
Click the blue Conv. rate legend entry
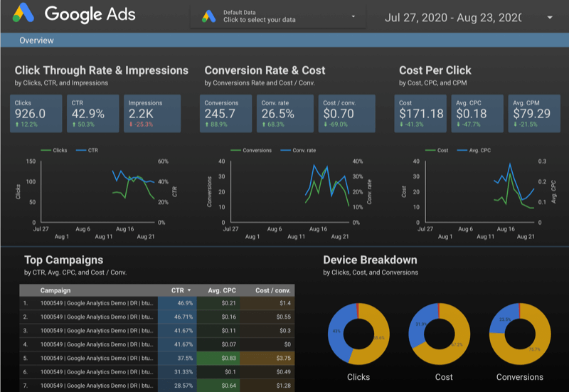[x=298, y=150]
